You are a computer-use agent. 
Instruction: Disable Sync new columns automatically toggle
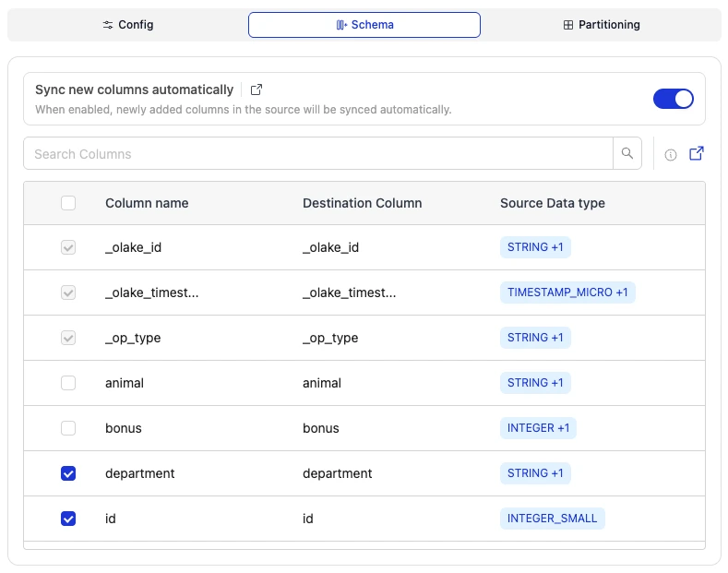coord(673,99)
